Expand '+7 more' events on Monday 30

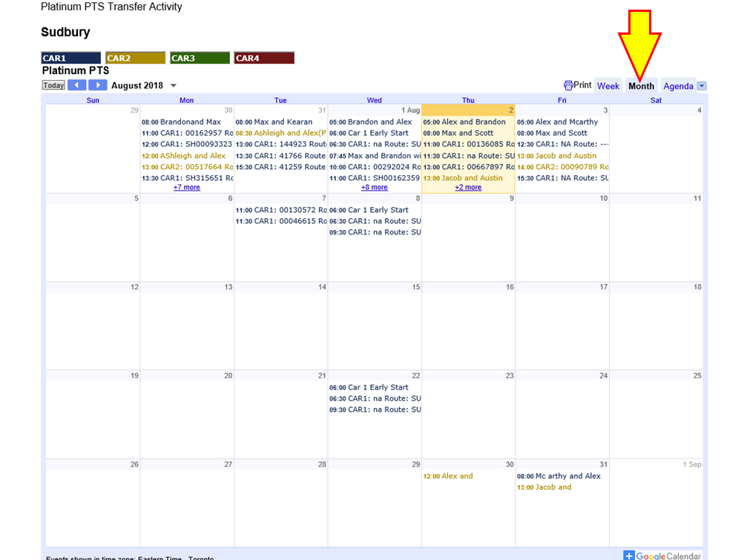click(x=187, y=188)
